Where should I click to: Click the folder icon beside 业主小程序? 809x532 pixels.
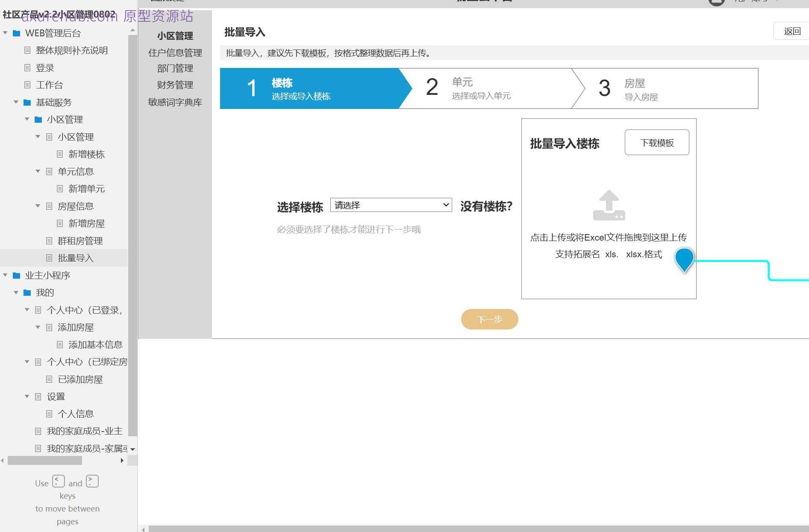click(x=16, y=275)
